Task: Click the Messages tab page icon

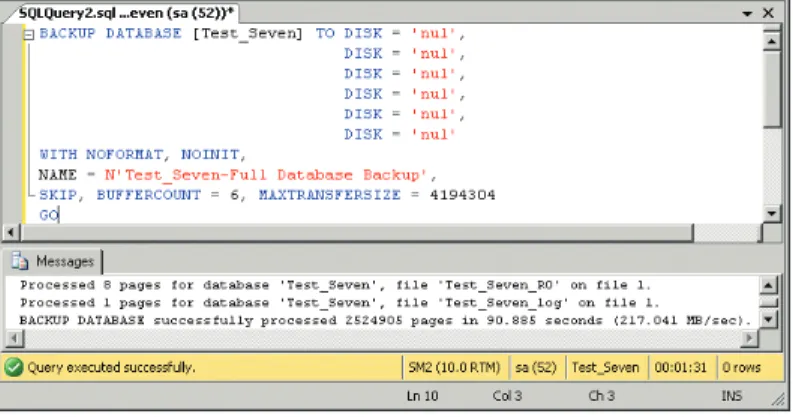Action: pos(20,261)
